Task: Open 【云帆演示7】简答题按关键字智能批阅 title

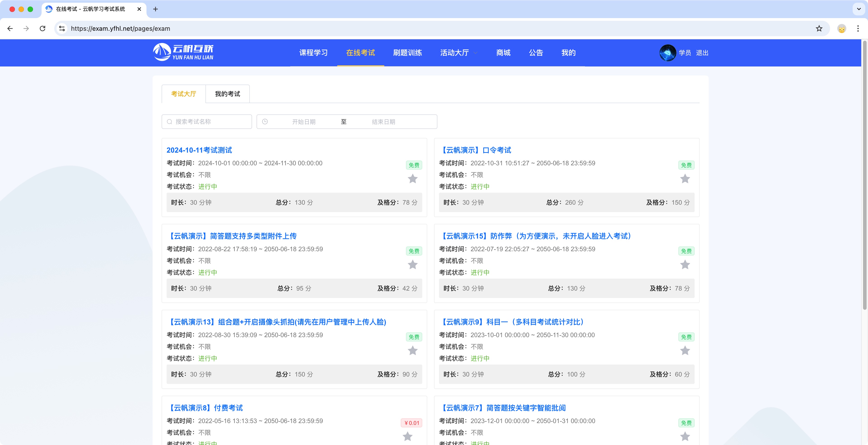Action: coord(502,408)
